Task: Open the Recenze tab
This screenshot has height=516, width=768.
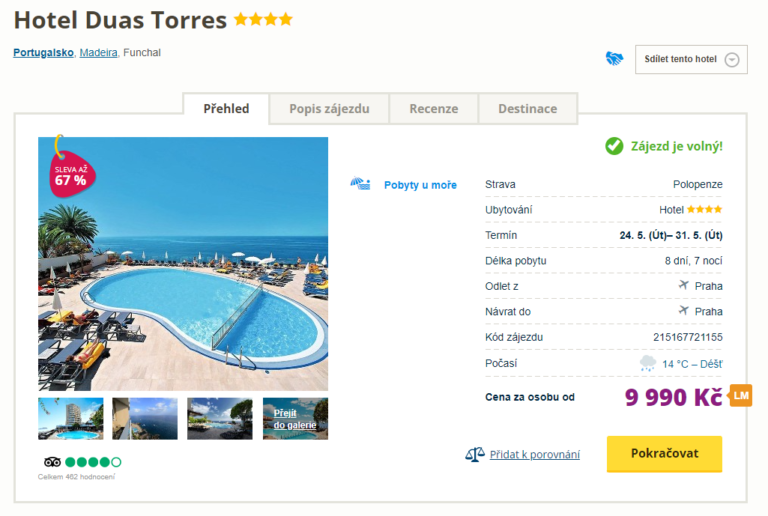Action: click(433, 109)
